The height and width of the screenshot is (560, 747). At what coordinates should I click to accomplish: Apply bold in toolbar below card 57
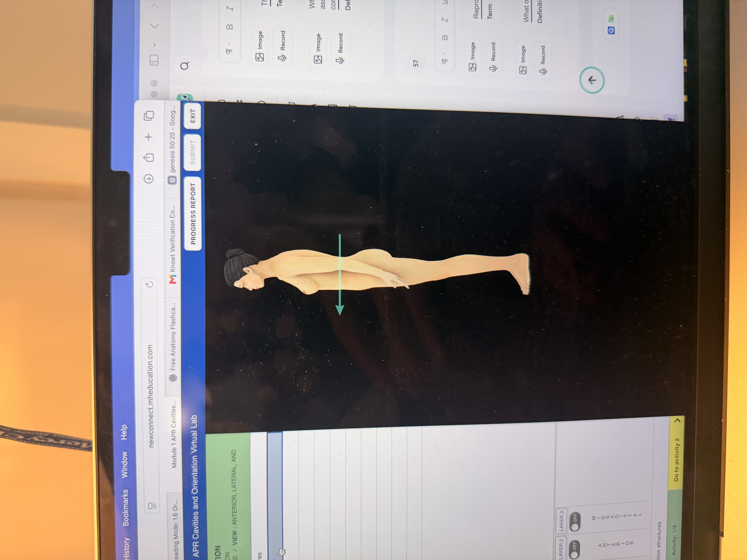click(x=445, y=38)
